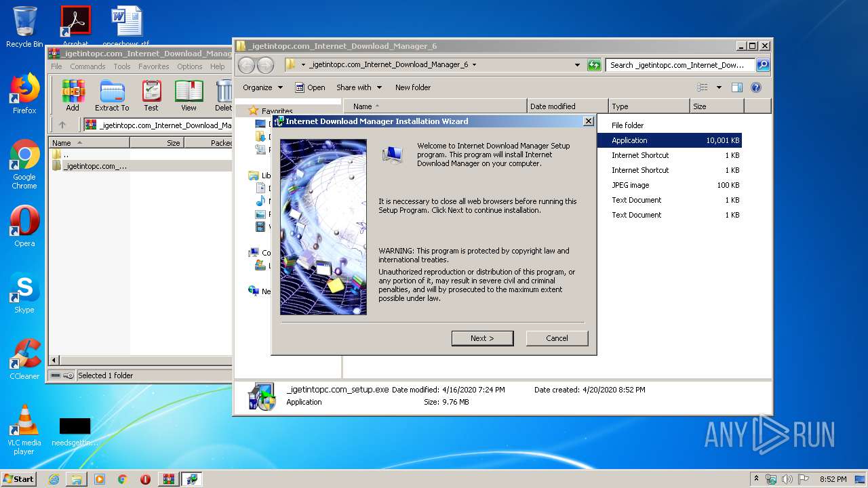Switch to WinRAR via taskbar button
The width and height of the screenshot is (868, 488).
pyautogui.click(x=168, y=479)
